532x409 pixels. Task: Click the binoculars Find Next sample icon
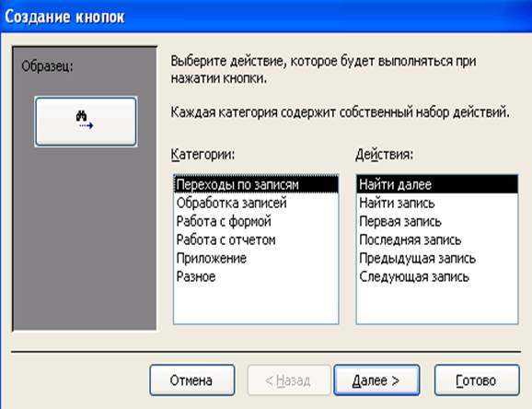[85, 121]
